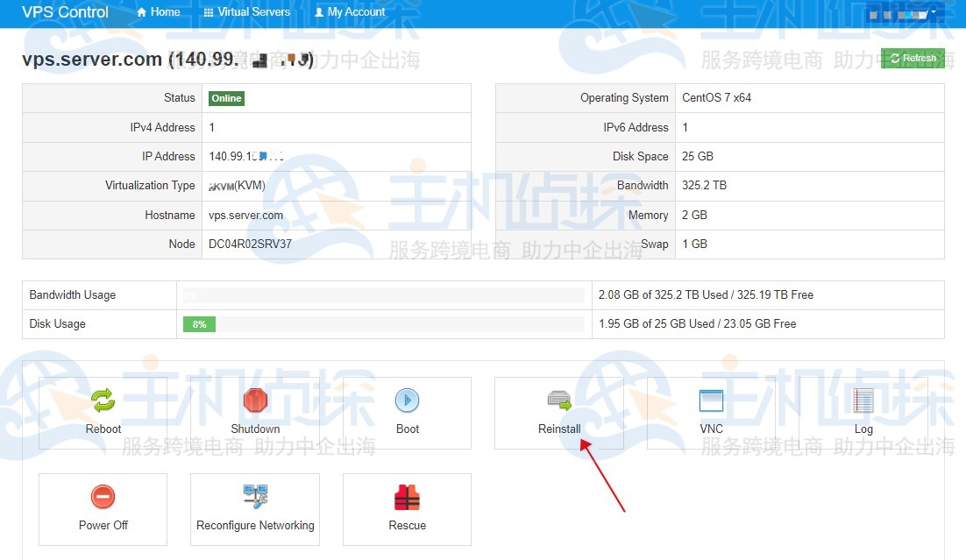Click the Online status badge
966x560 pixels.
click(226, 97)
